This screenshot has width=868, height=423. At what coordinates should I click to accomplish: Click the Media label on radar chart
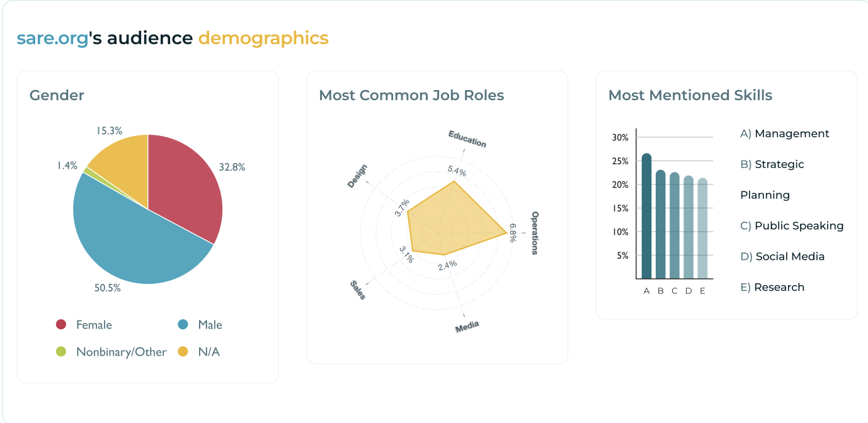click(467, 327)
